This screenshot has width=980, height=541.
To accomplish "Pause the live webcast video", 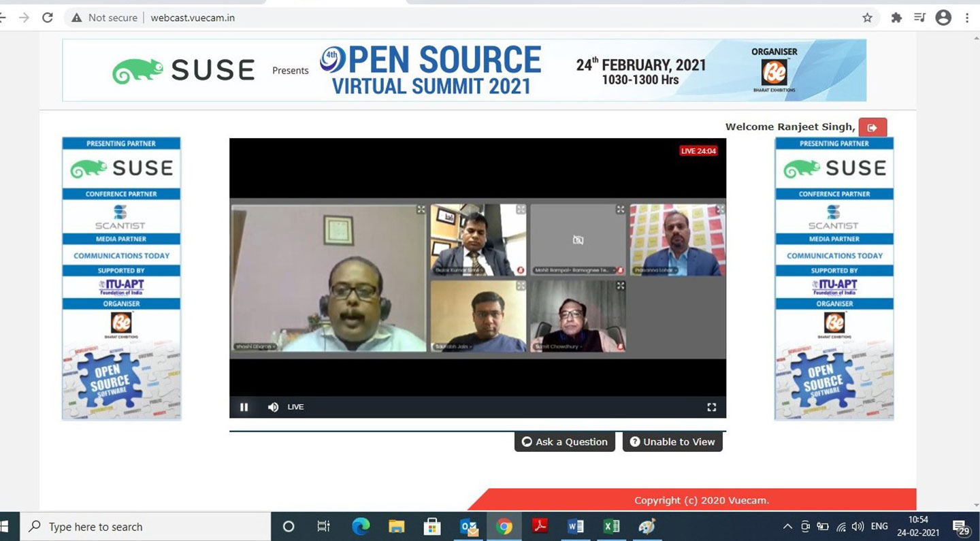I will (244, 407).
